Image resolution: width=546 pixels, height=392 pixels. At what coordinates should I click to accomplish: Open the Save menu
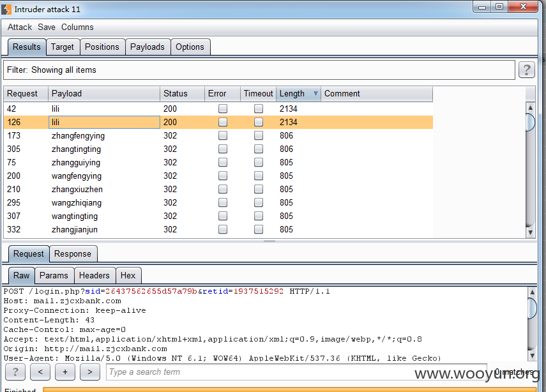[x=47, y=27]
